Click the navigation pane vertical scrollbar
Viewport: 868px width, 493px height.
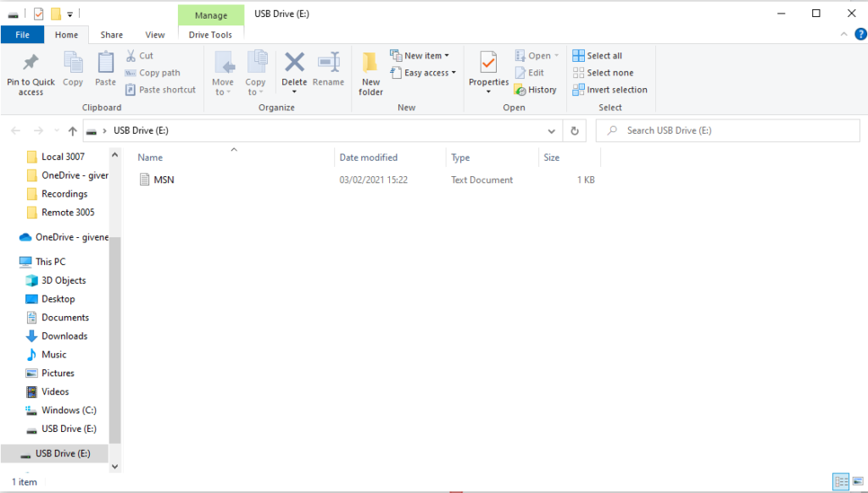coord(115,339)
